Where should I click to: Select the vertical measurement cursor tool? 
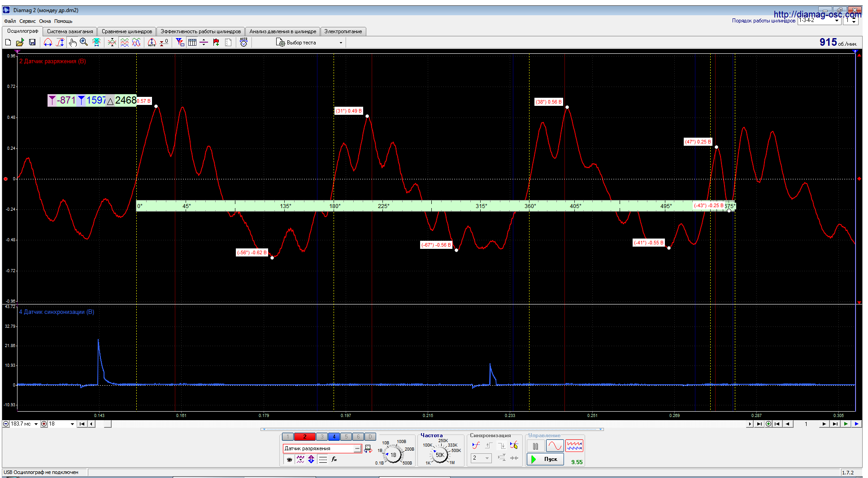(x=60, y=42)
